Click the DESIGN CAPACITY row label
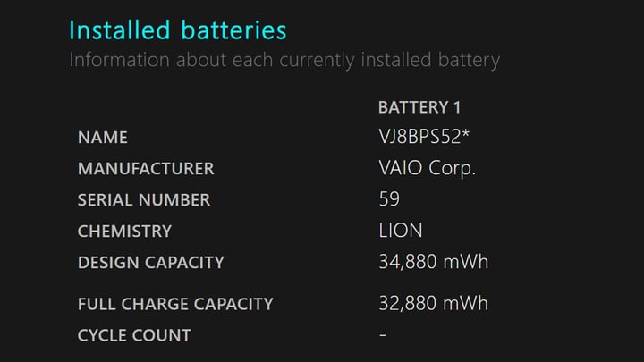Image resolution: width=644 pixels, height=362 pixels. (x=151, y=263)
